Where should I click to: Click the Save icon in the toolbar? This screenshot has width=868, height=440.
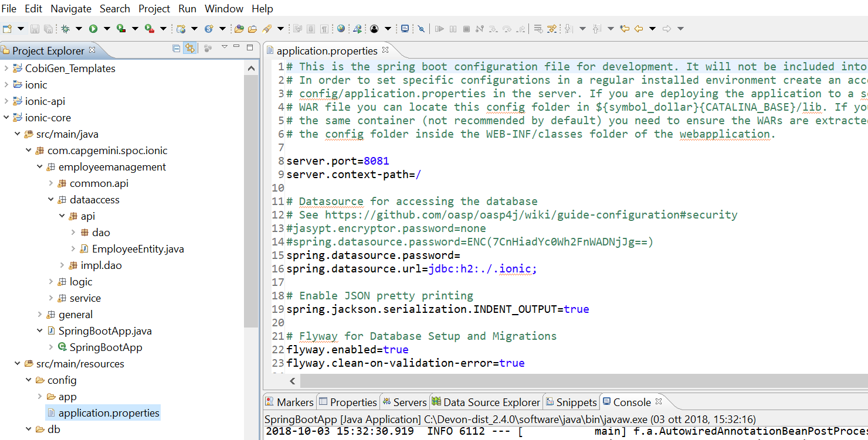pyautogui.click(x=35, y=28)
